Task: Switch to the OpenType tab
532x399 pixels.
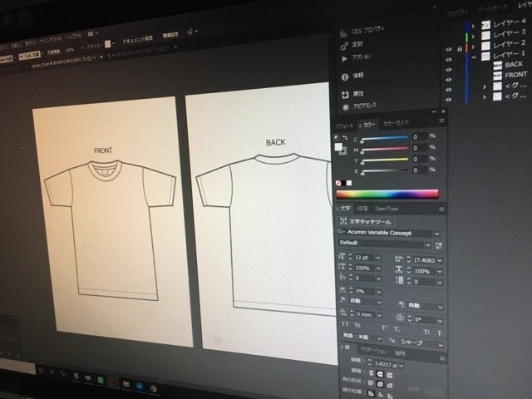Action: (x=387, y=209)
